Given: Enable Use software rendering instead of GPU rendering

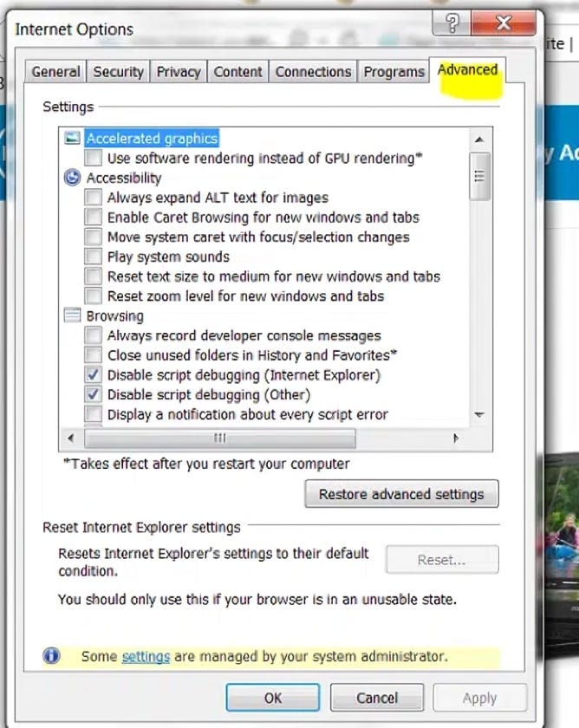Looking at the screenshot, I should click(x=93, y=158).
